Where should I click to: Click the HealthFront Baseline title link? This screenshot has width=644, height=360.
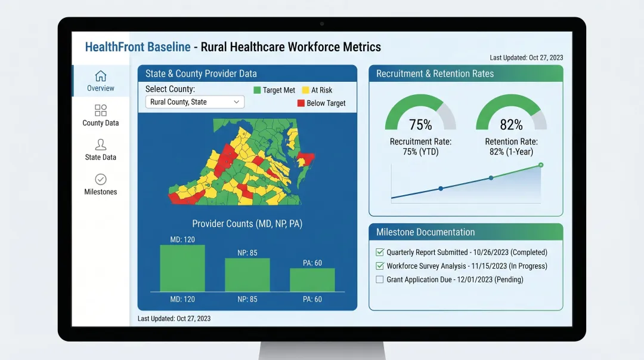138,47
